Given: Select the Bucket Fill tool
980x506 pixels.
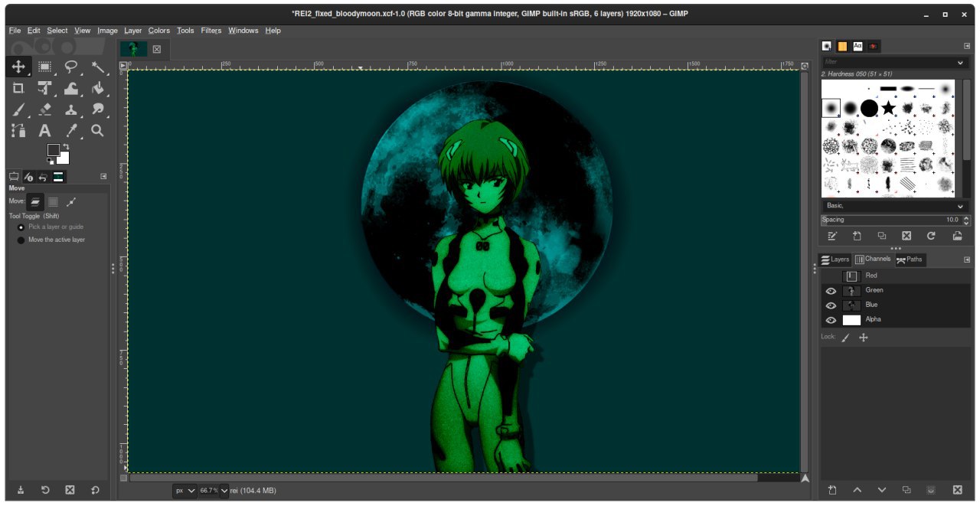Looking at the screenshot, I should click(x=98, y=88).
